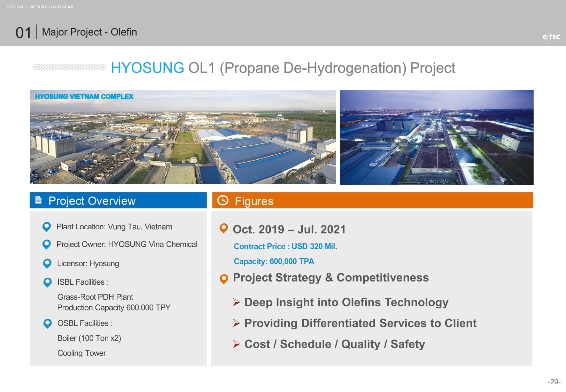This screenshot has width=566, height=392.
Task: Click the 'ISBL Facilities :' label
Action: (83, 282)
